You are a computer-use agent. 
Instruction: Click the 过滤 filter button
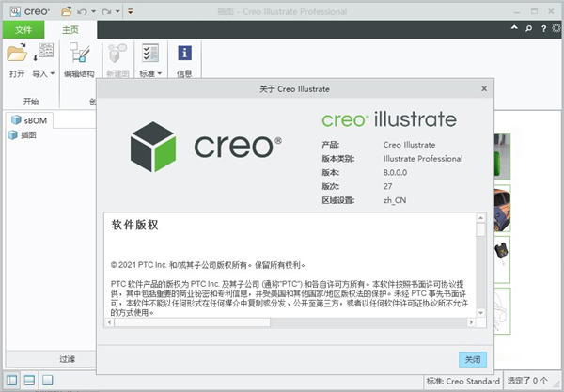(x=67, y=358)
